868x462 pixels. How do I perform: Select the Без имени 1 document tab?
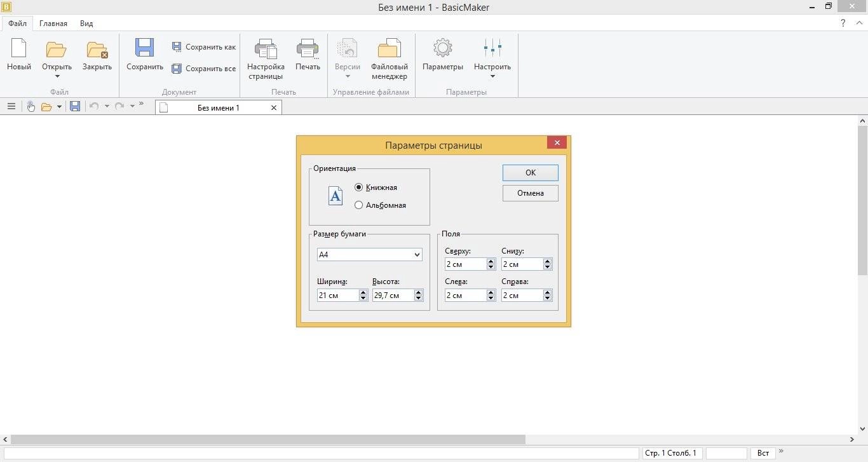pos(218,108)
